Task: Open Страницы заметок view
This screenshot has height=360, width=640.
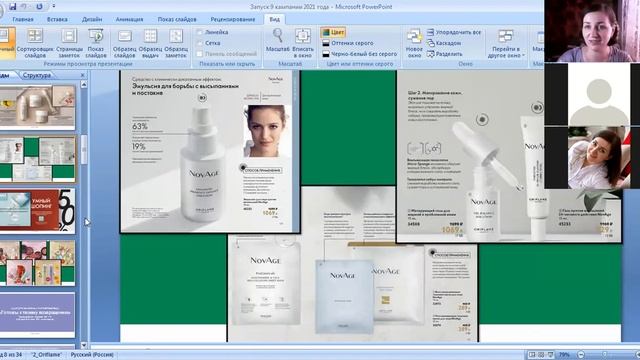Action: 69,43
